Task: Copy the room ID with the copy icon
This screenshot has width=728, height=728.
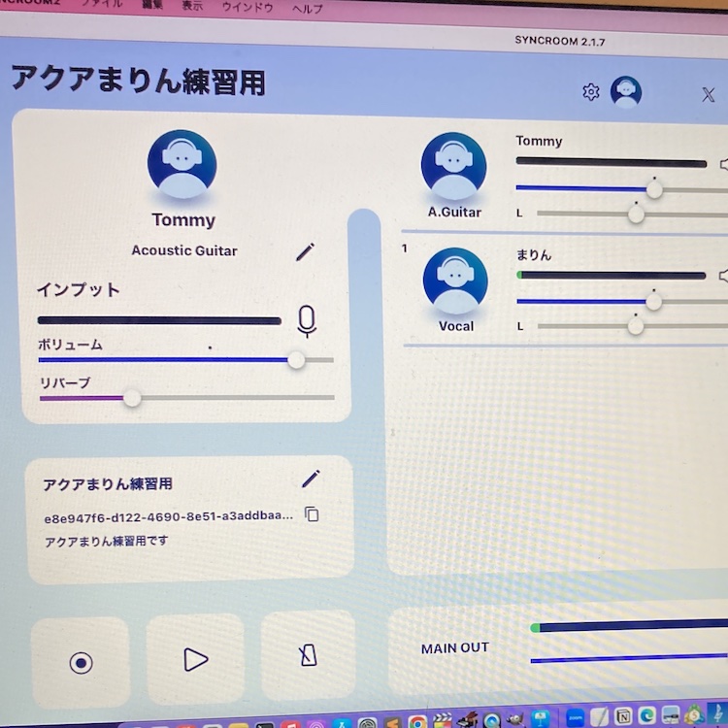Action: (x=312, y=513)
